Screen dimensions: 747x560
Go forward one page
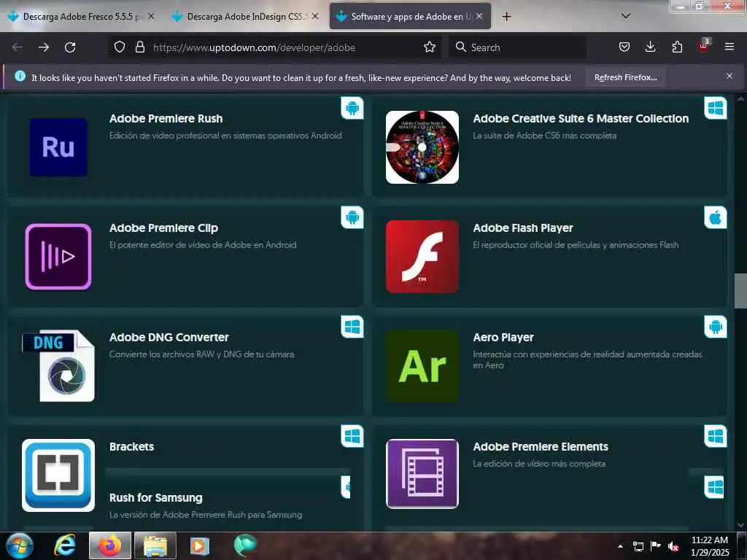(x=44, y=47)
